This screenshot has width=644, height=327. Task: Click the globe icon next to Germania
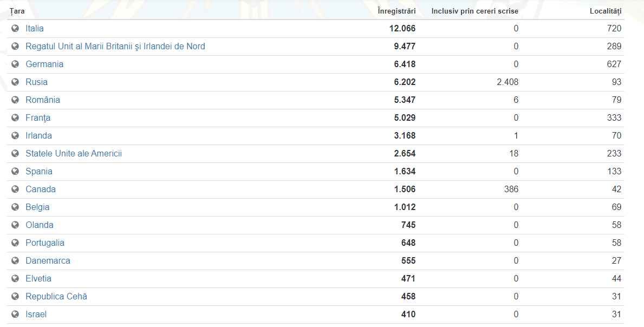tap(15, 64)
